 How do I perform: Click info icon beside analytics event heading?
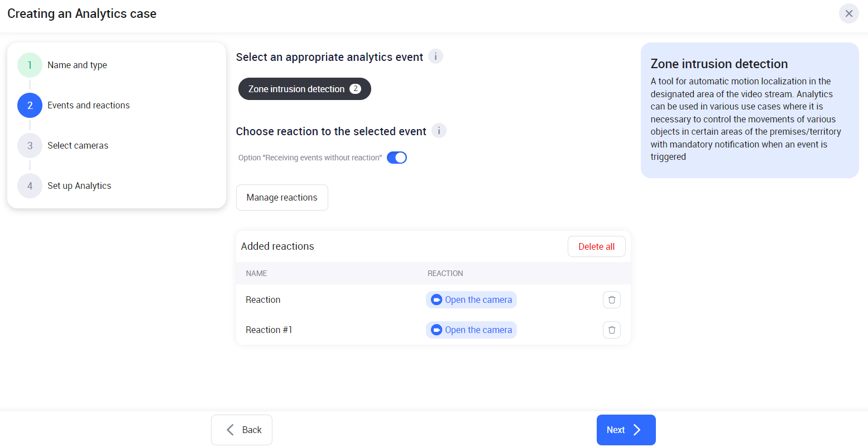tap(435, 56)
